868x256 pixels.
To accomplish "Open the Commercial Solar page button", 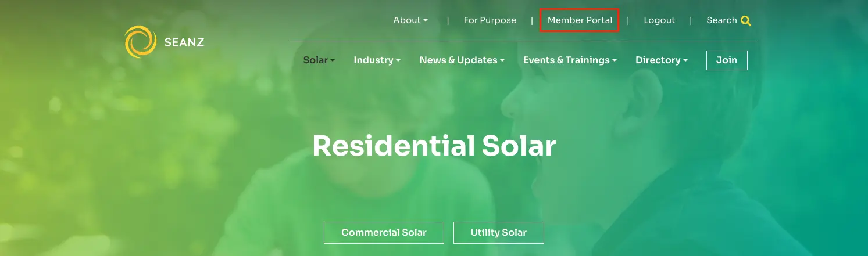I will click(x=384, y=233).
